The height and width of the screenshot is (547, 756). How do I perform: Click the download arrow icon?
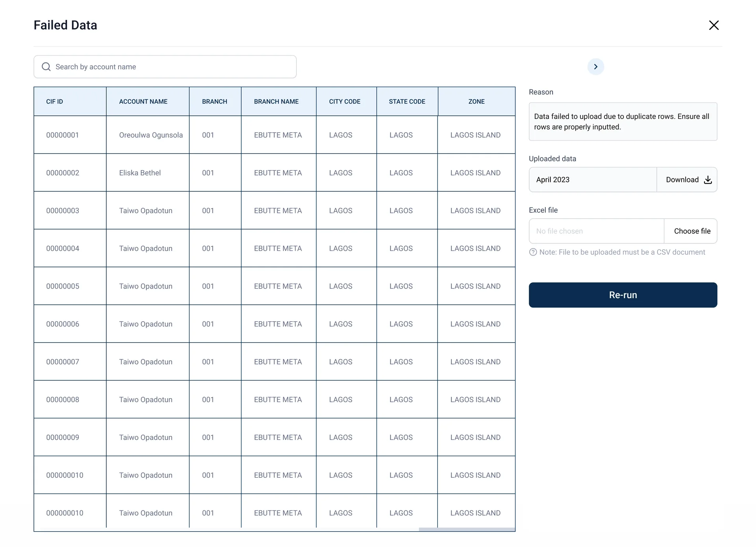coord(708,180)
